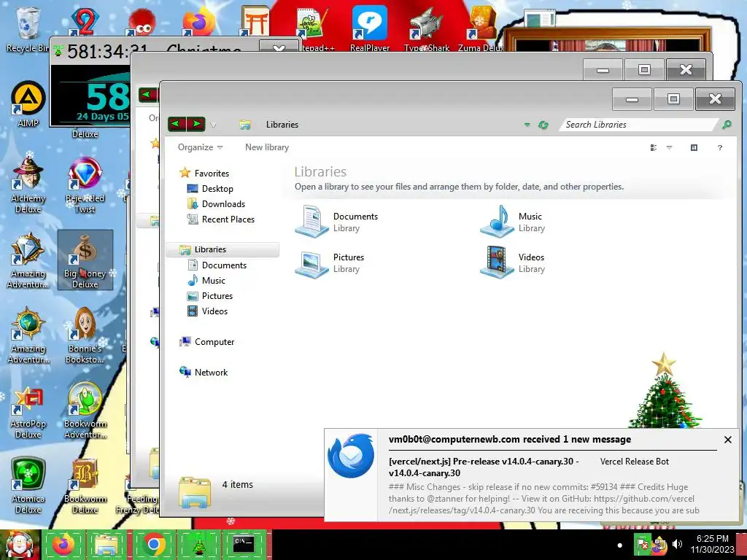Image resolution: width=747 pixels, height=560 pixels.
Task: Open Firefox from the taskbar
Action: (64, 544)
